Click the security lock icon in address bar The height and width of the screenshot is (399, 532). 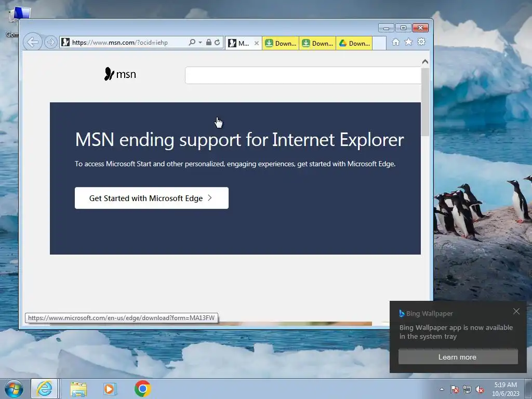209,43
